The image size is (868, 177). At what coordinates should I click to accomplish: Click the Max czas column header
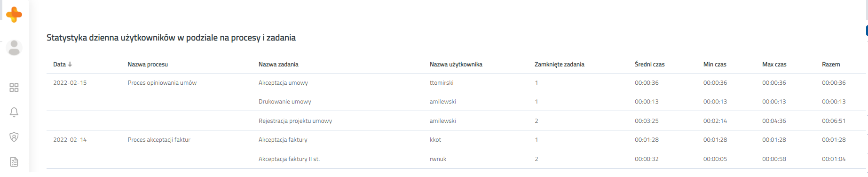774,64
